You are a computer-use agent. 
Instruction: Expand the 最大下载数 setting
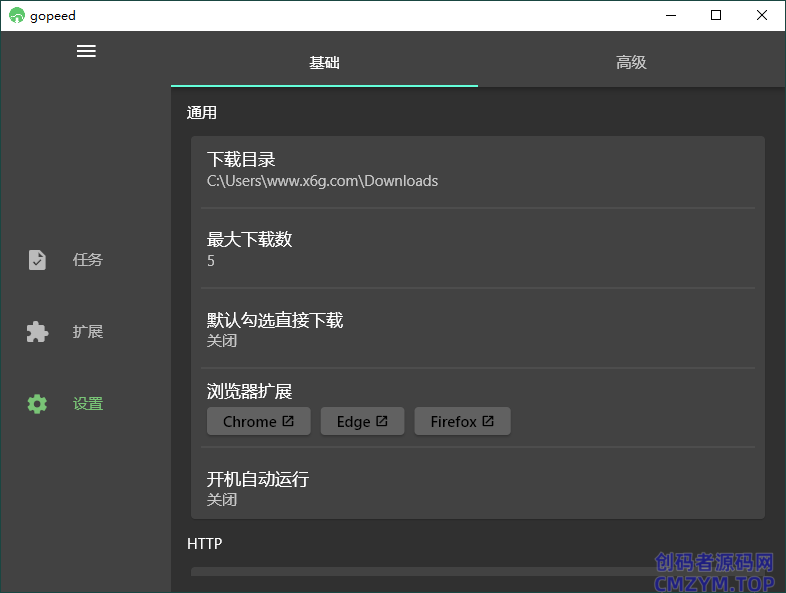(x=477, y=249)
